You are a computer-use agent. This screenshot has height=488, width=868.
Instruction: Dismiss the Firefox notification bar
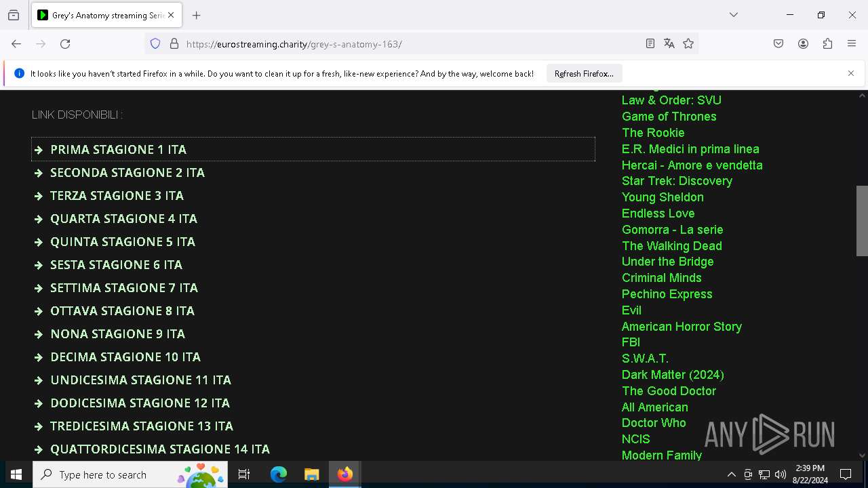[851, 73]
